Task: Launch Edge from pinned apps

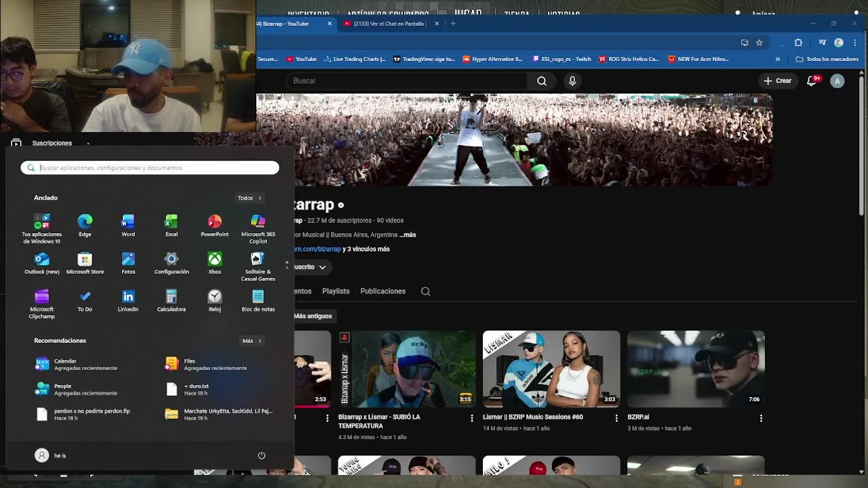Action: tap(85, 226)
